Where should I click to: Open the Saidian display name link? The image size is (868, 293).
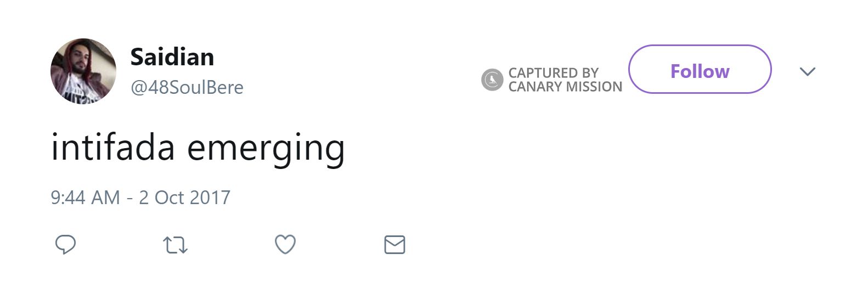point(172,57)
